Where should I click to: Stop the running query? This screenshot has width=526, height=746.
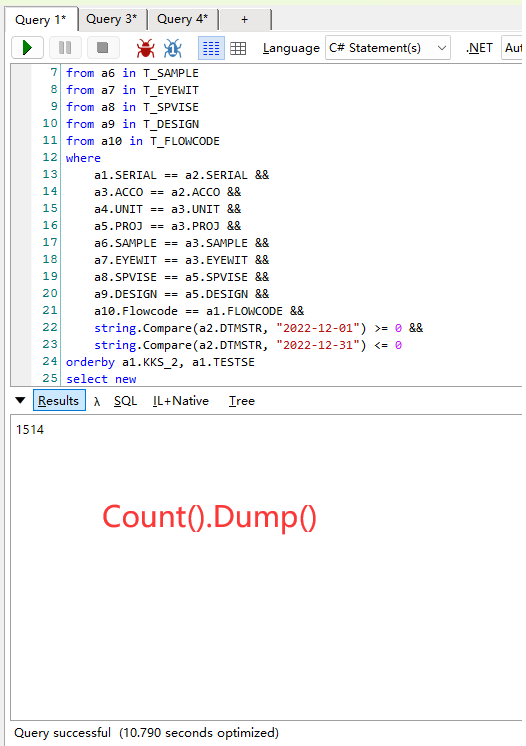102,48
